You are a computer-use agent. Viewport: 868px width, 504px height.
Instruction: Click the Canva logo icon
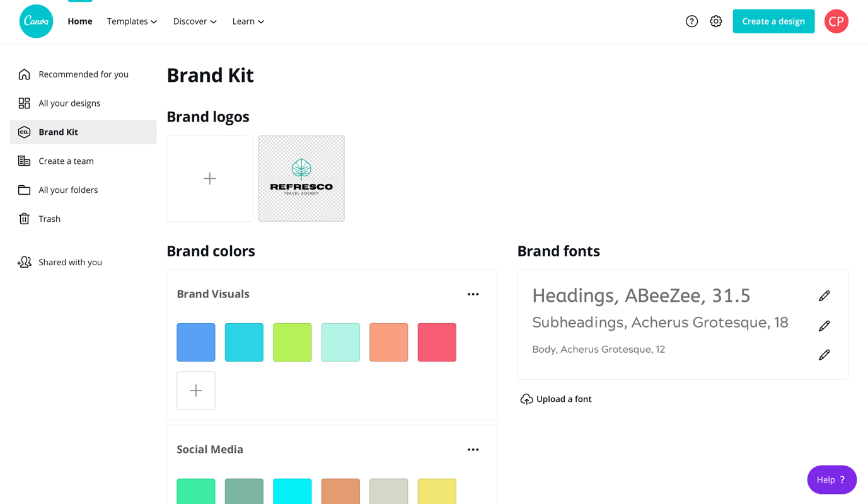(x=36, y=21)
